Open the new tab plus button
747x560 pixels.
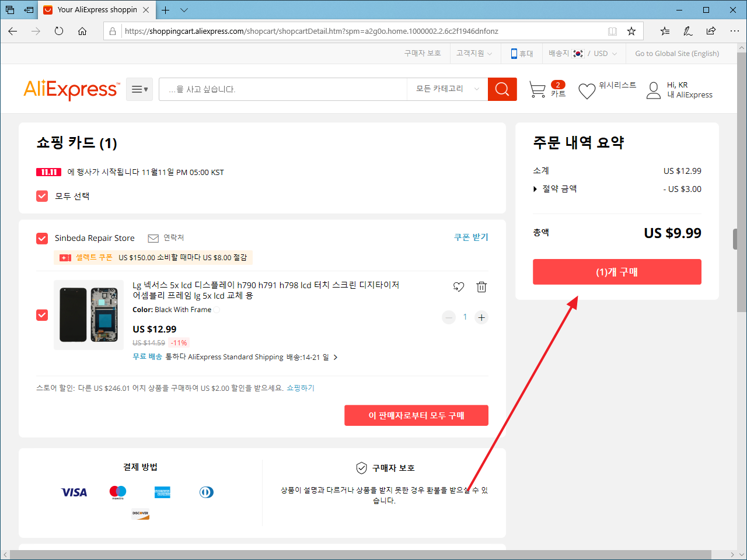[x=166, y=10]
